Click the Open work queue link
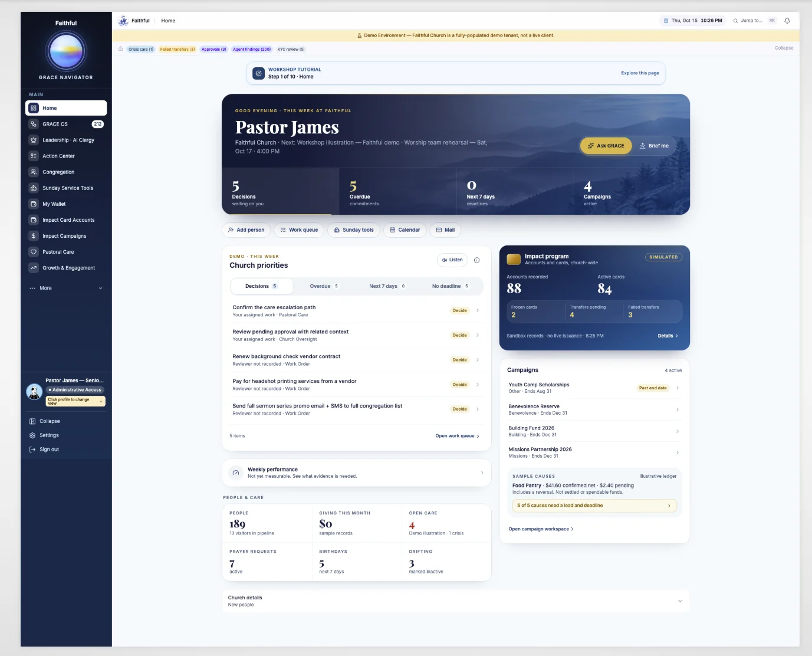The width and height of the screenshot is (812, 656). [458, 436]
